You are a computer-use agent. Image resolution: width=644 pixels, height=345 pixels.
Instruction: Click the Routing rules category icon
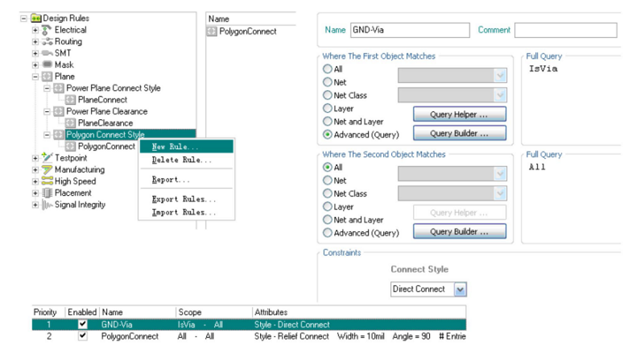click(47, 41)
